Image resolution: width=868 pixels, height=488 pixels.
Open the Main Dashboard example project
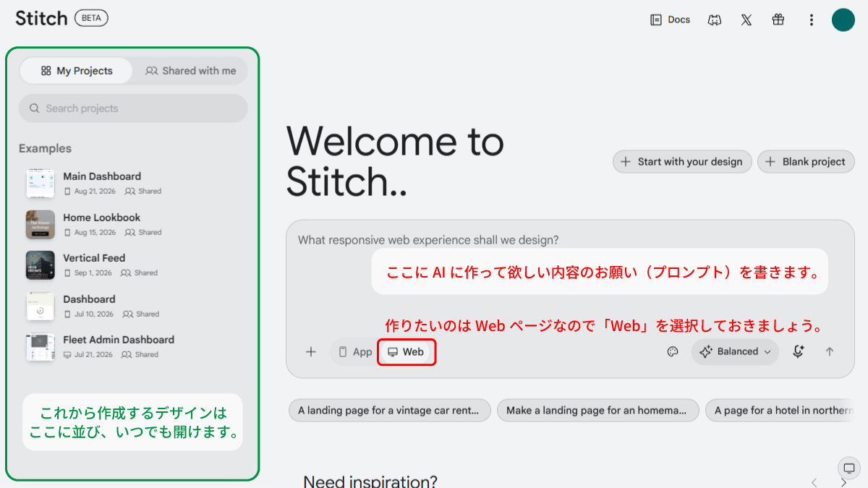[x=133, y=183]
